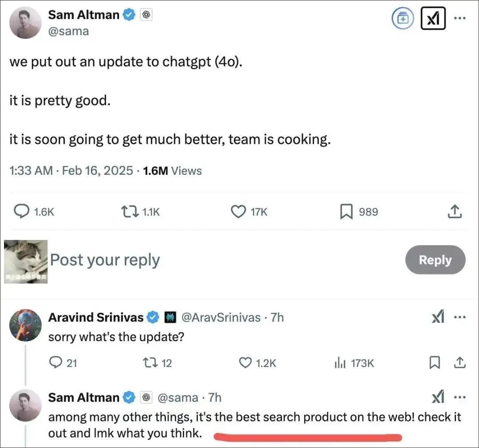Screen dimensions: 479x448
Task: Share the main post via upload arrow icon
Action: tap(455, 212)
